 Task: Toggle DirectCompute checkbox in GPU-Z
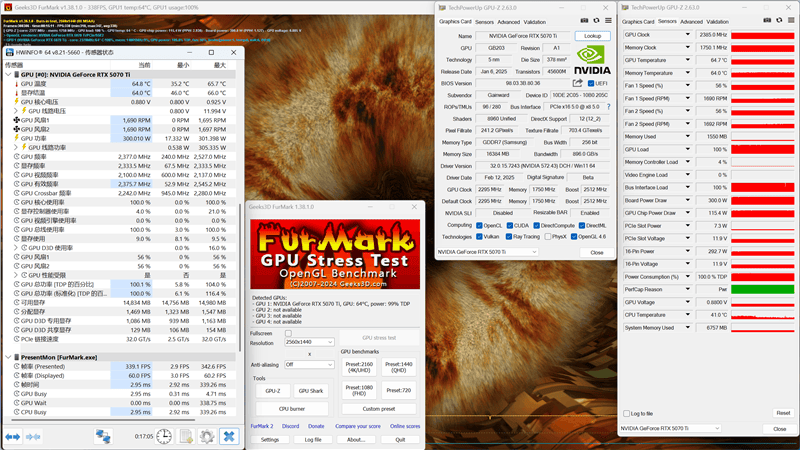click(536, 225)
